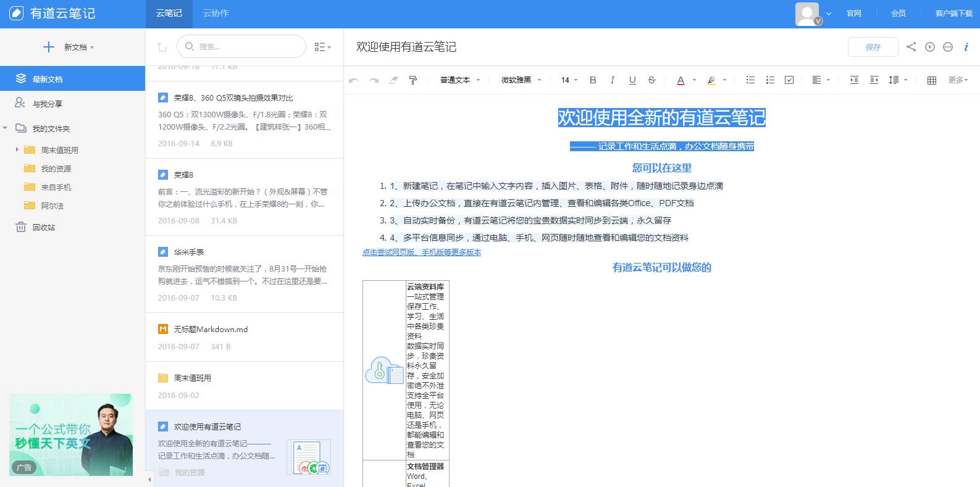This screenshot has height=487, width=980.
Task: Apply strikethrough to selected text
Action: (x=651, y=80)
